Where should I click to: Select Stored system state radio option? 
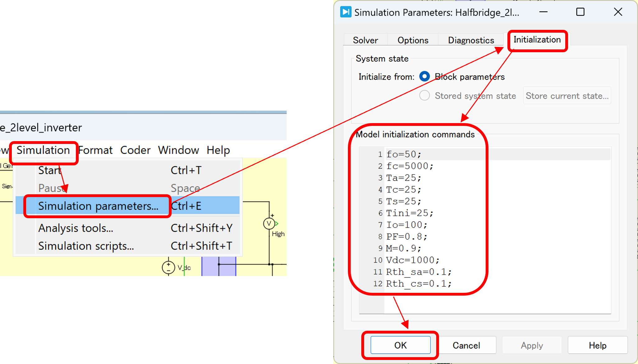tap(424, 95)
